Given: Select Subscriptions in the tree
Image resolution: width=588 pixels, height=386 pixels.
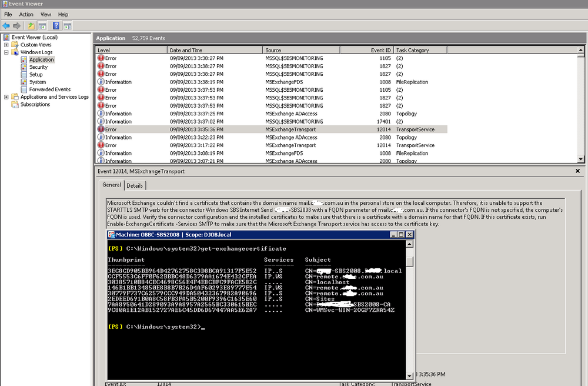Looking at the screenshot, I should (35, 105).
